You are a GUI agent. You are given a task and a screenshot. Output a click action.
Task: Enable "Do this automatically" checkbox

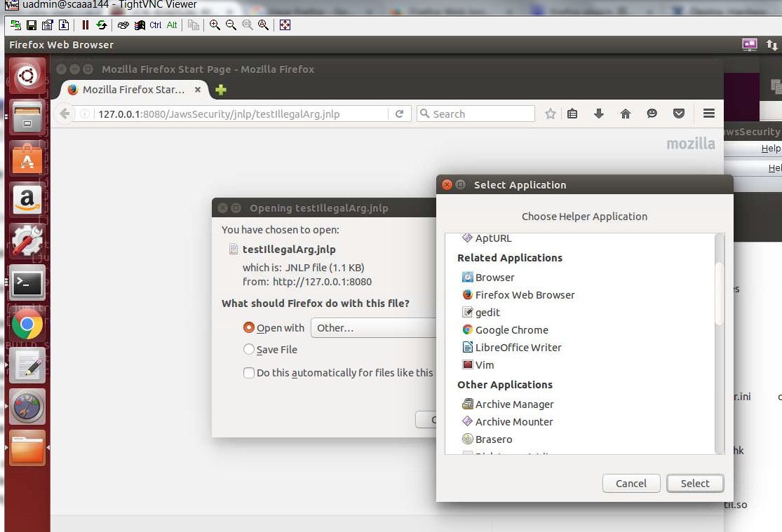click(248, 373)
